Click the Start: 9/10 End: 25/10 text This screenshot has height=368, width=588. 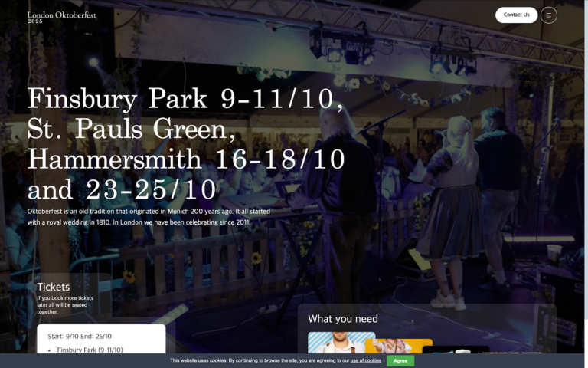80,336
